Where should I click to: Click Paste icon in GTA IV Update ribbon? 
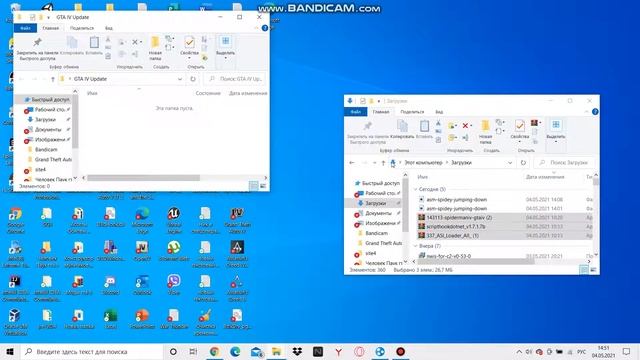94,42
